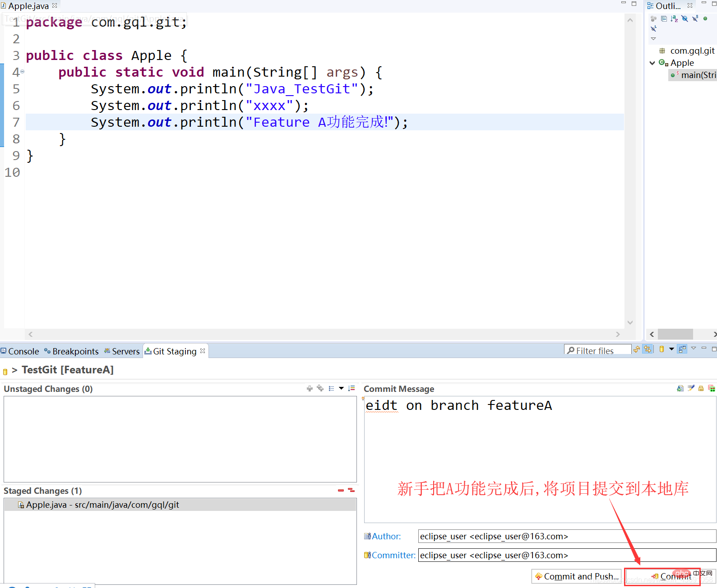Click the Add Signed-off-by pen icon
This screenshot has height=588, width=717.
point(691,388)
